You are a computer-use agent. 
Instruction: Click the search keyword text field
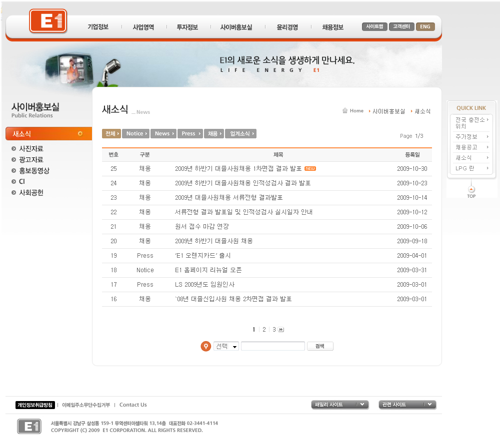point(272,346)
